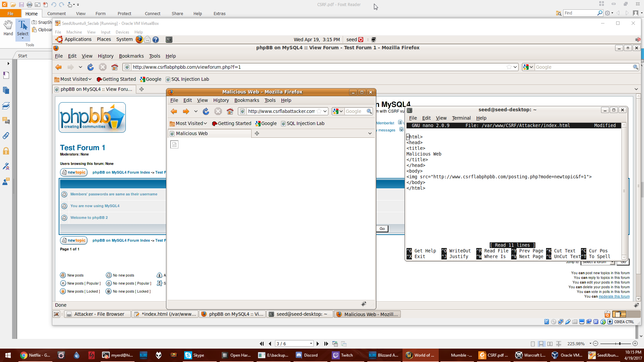Open zoom percentage dropdown arrow
This screenshot has height=362, width=644.
pyautogui.click(x=590, y=344)
